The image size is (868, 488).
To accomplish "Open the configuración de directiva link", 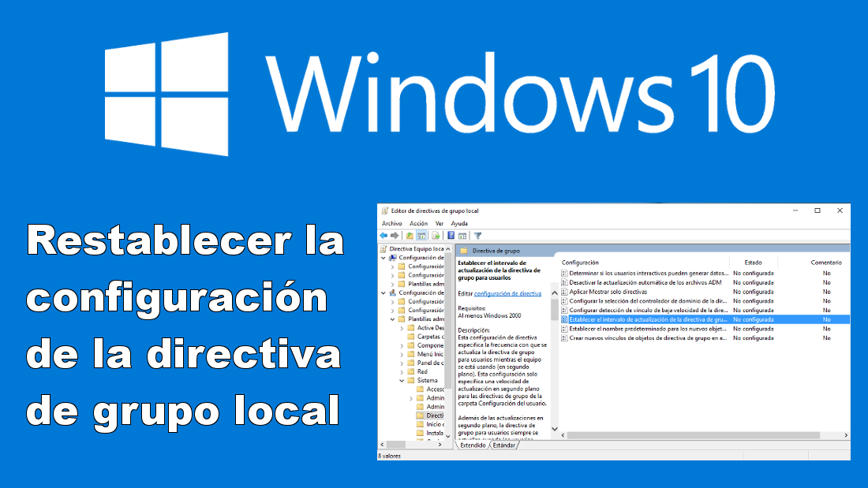I will click(x=507, y=294).
